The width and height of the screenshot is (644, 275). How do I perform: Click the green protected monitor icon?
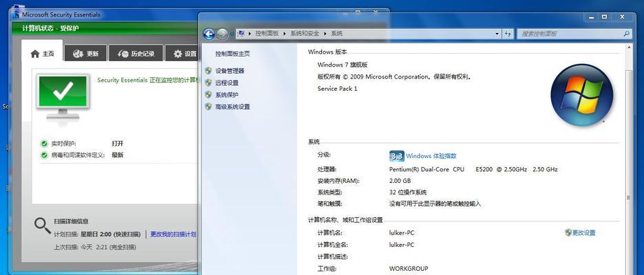click(63, 98)
